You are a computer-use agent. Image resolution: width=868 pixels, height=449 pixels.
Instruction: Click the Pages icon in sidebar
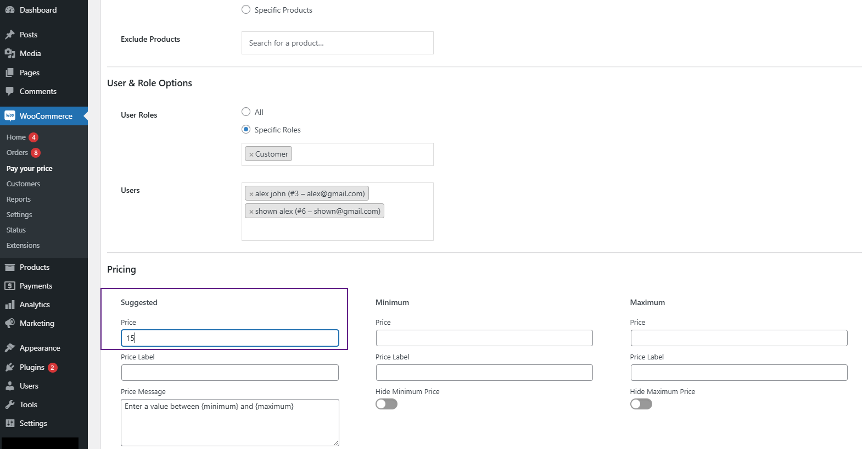pos(10,73)
